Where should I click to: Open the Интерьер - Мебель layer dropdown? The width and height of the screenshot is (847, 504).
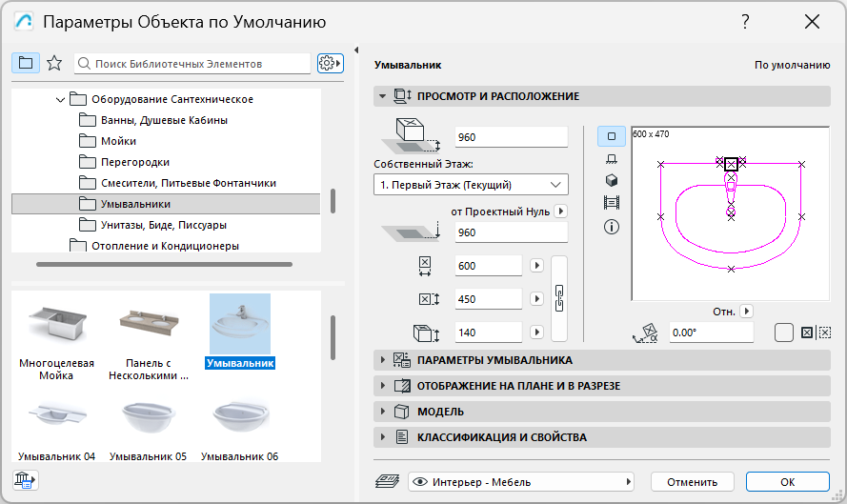point(521,482)
